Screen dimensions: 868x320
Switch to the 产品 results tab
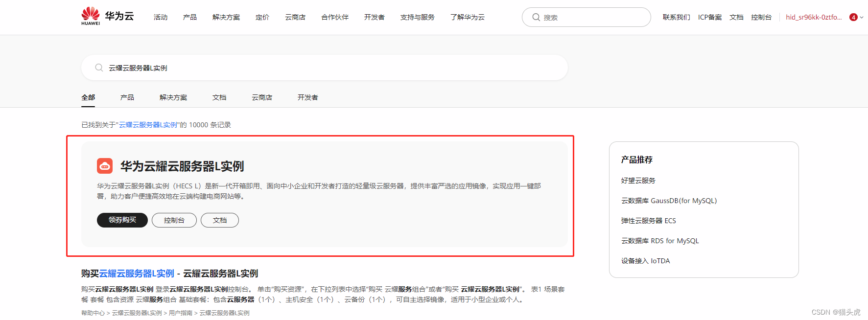click(x=127, y=97)
